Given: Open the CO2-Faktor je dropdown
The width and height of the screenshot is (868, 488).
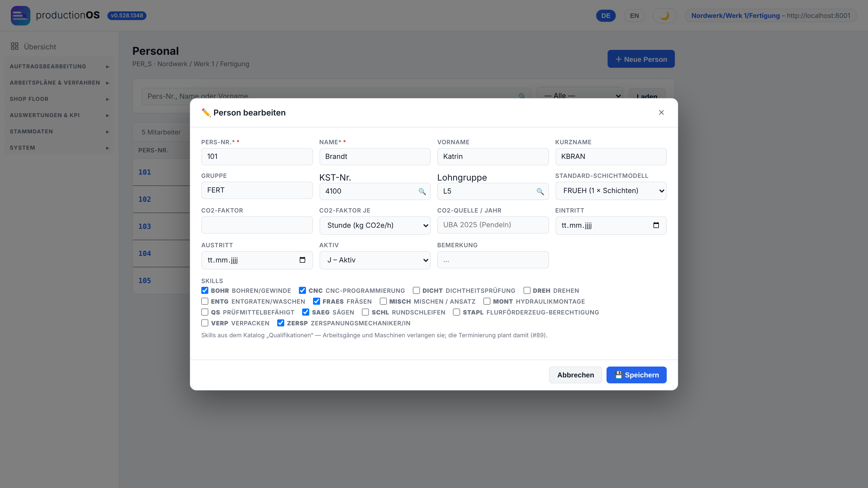Looking at the screenshot, I should pos(375,225).
